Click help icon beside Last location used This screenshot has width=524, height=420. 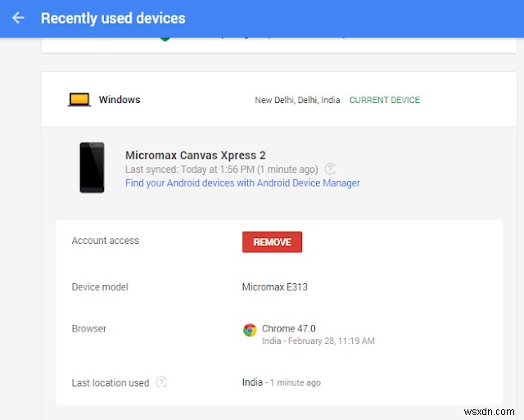click(161, 382)
